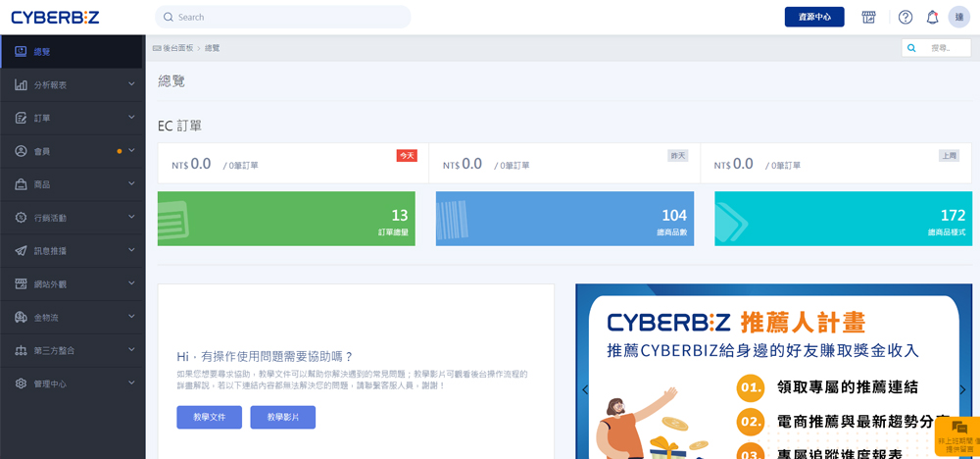Expand the 分析報表 chevron
The image size is (980, 459).
pyautogui.click(x=131, y=83)
